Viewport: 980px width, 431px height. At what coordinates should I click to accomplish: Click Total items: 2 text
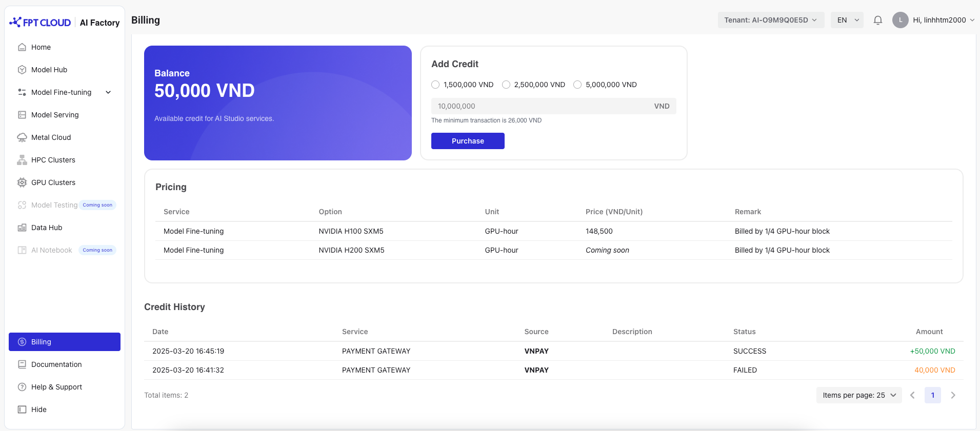pos(166,395)
